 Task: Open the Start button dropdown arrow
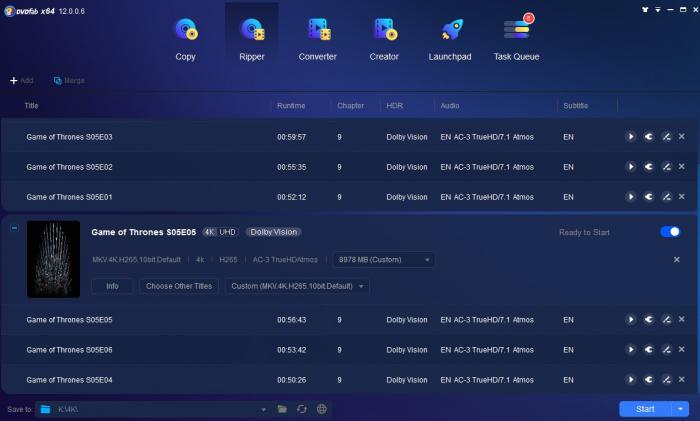(x=680, y=409)
